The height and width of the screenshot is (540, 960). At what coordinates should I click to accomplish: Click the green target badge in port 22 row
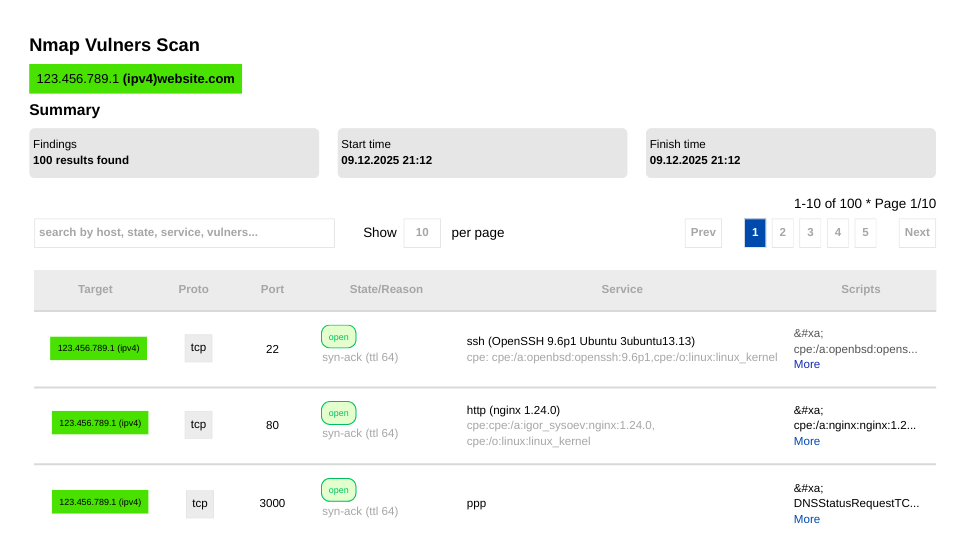click(99, 348)
